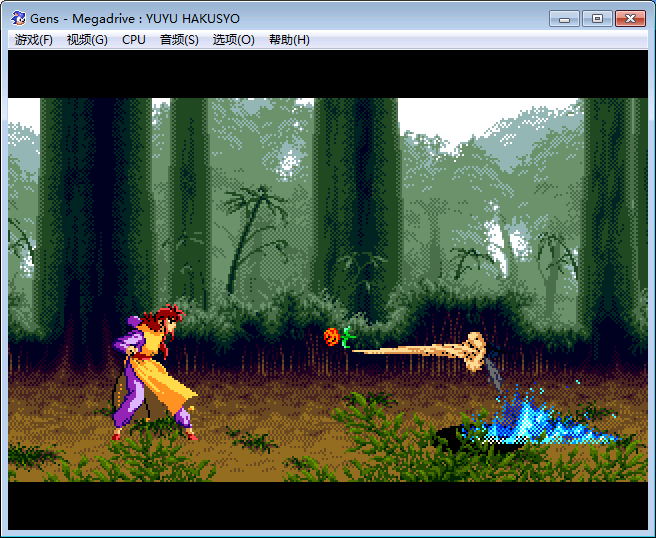Close the Gens emulator window
This screenshot has width=656, height=538.
[630, 19]
